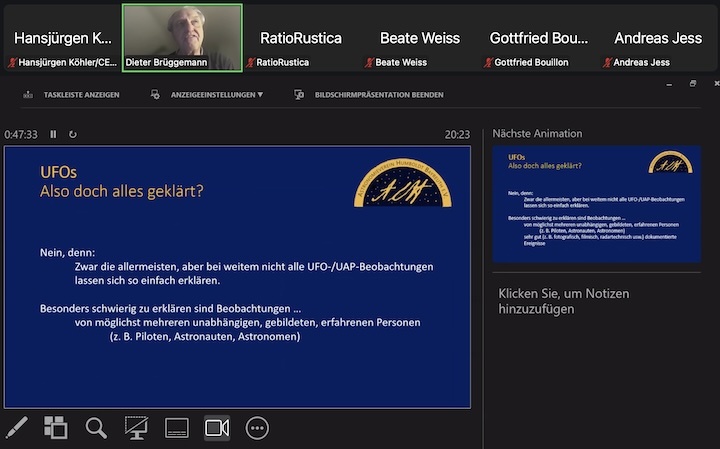Toggle the camera icon in presenter toolbar
This screenshot has height=449, width=720.
(217, 428)
